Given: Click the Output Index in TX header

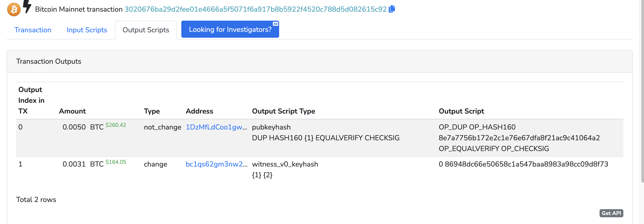Looking at the screenshot, I should click(31, 100).
